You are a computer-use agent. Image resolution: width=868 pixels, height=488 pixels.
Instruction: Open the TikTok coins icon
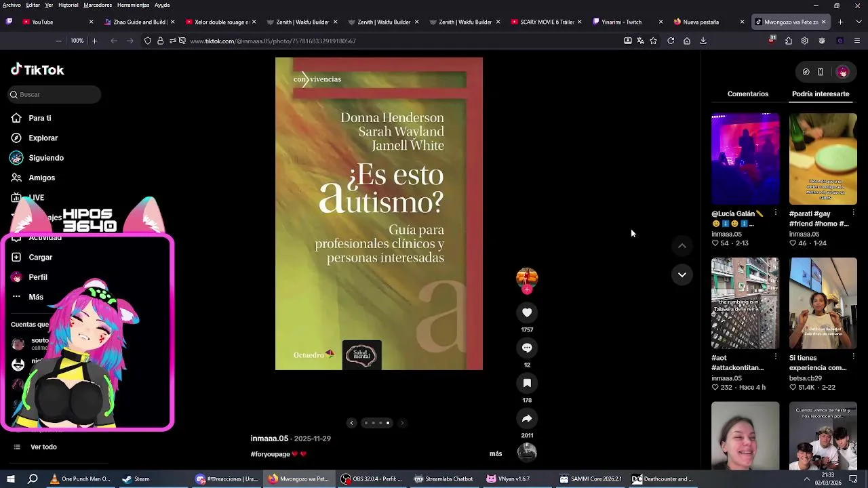click(806, 72)
